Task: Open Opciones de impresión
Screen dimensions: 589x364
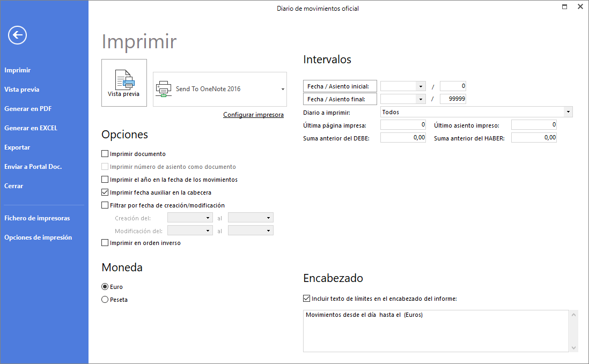Action: [38, 237]
